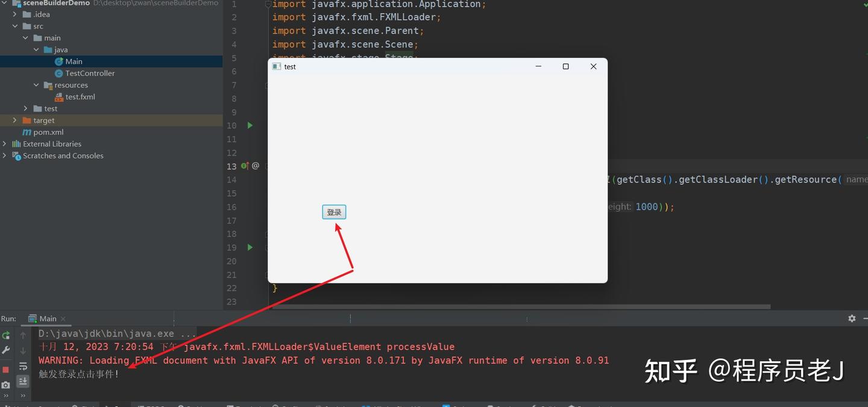Click the camera dump threads icon
The width and height of the screenshot is (868, 407).
coord(6,384)
